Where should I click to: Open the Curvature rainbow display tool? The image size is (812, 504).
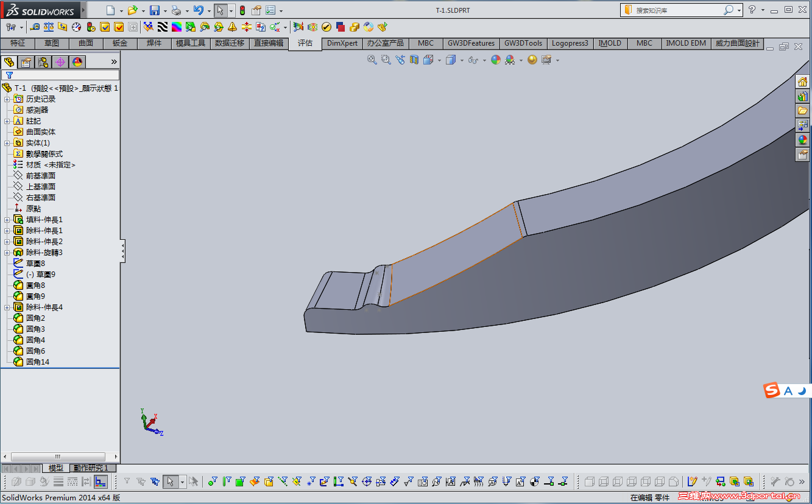tap(176, 27)
